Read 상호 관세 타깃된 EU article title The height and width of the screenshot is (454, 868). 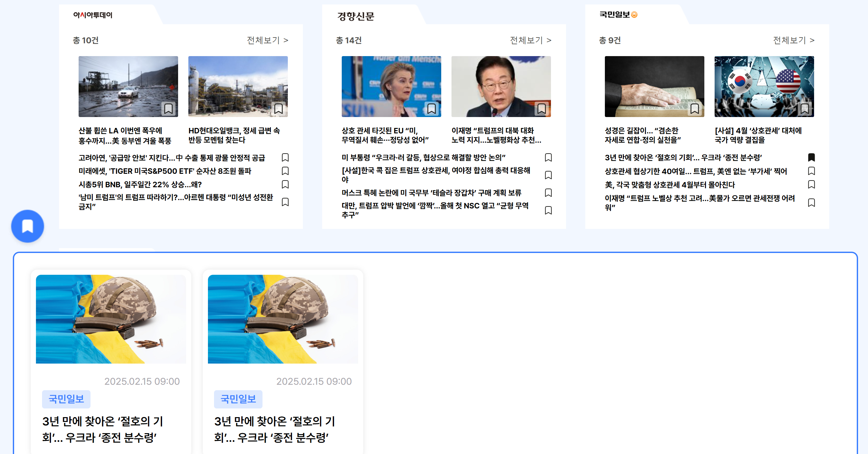coord(385,135)
